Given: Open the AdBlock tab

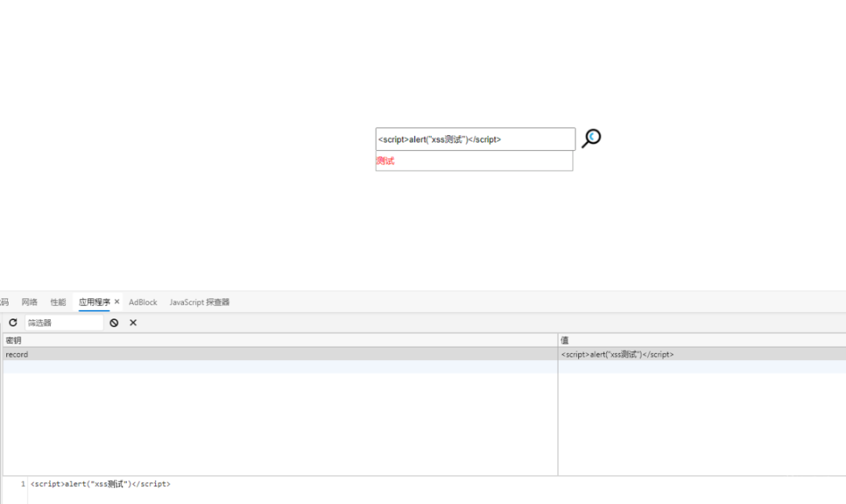Looking at the screenshot, I should (x=143, y=302).
